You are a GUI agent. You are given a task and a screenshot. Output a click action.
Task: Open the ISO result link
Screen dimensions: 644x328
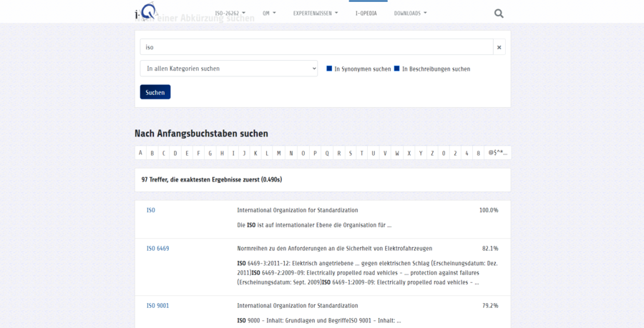tap(151, 210)
